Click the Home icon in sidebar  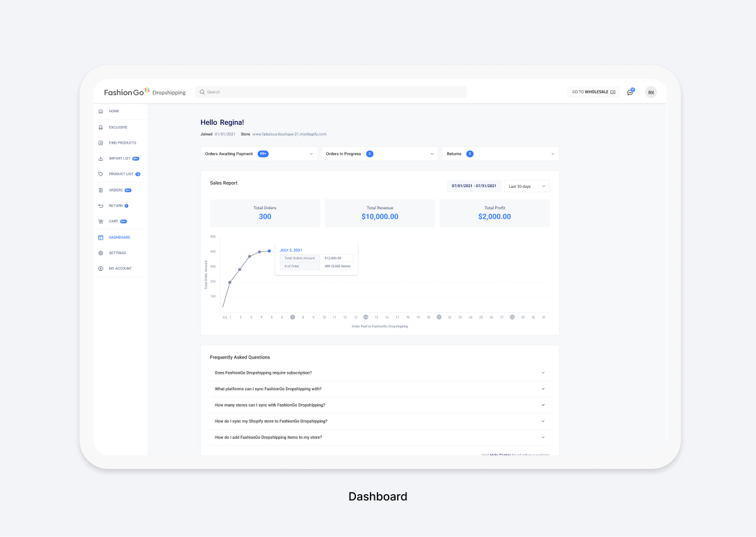tap(101, 112)
